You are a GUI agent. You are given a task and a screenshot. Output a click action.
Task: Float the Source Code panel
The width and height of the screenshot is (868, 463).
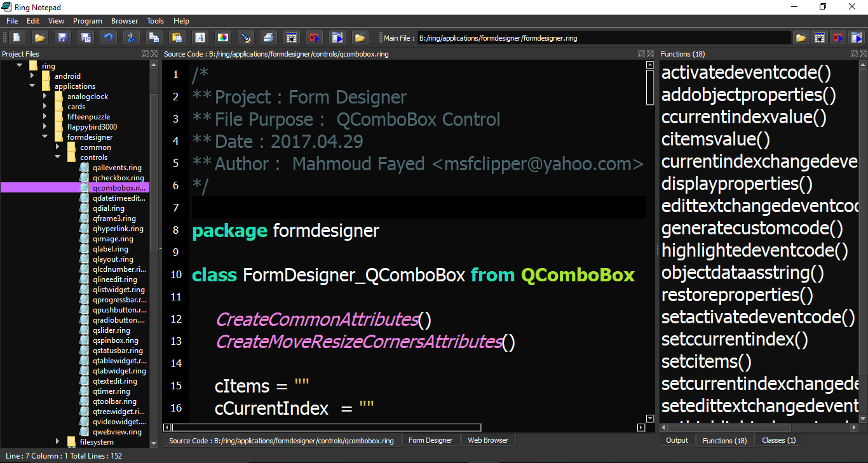(x=642, y=54)
